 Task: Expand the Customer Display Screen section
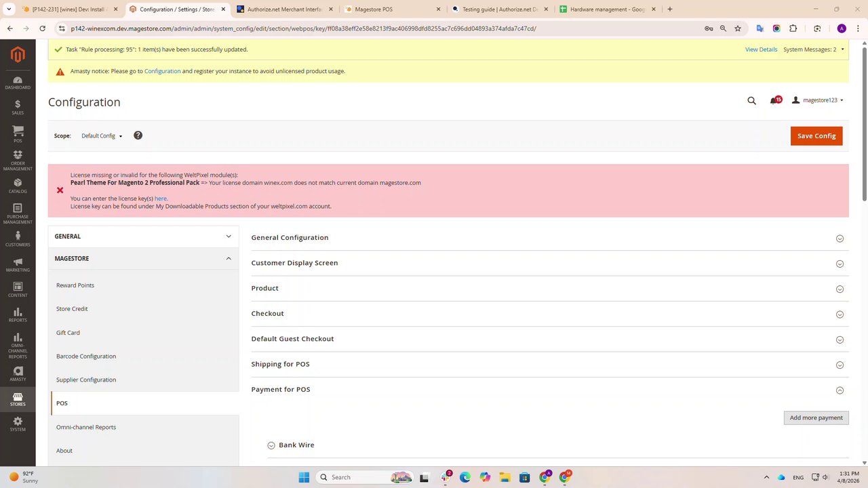click(550, 263)
